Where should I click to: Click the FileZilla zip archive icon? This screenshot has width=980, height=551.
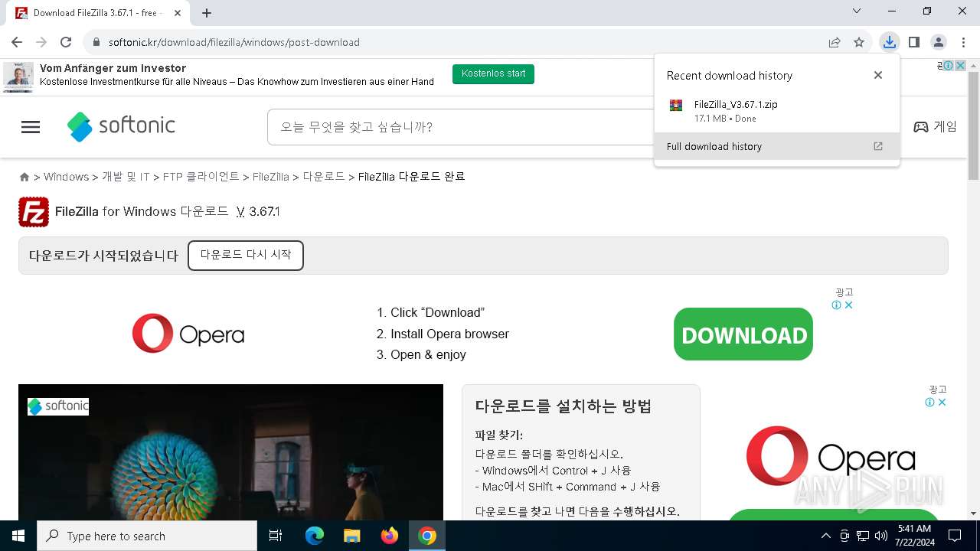point(676,106)
